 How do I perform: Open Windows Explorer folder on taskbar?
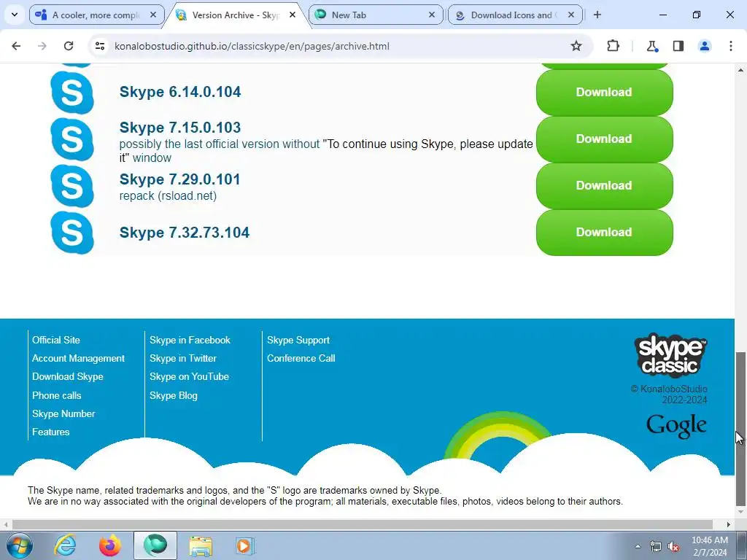tap(201, 545)
